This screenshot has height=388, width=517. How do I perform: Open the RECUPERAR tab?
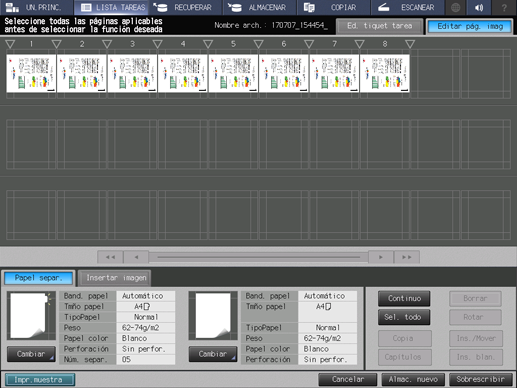(185, 7)
